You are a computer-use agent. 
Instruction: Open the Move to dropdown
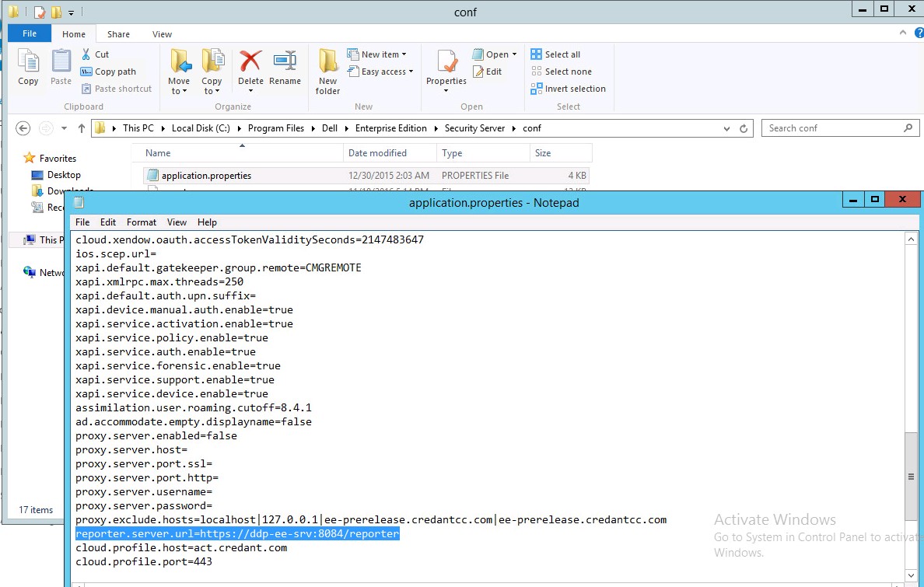[179, 70]
